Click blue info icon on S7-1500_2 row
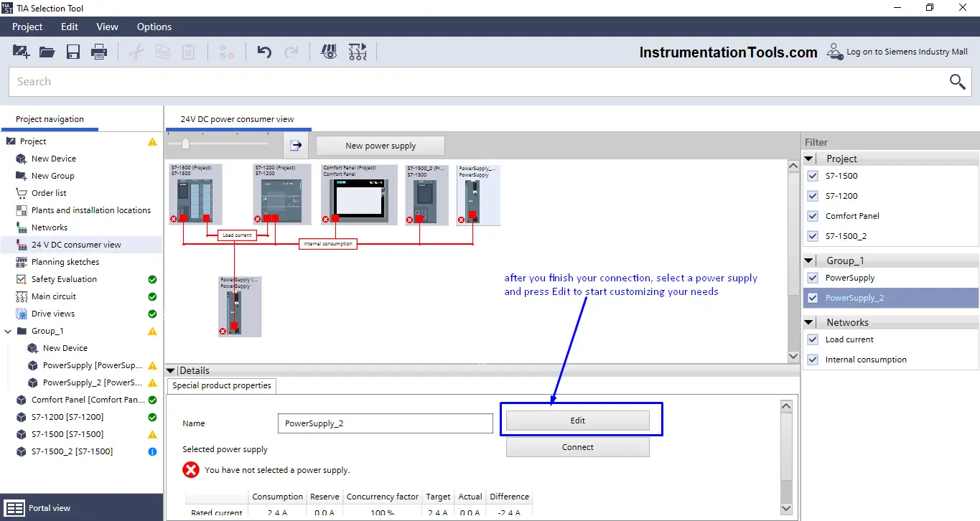The width and height of the screenshot is (980, 521). [x=152, y=451]
